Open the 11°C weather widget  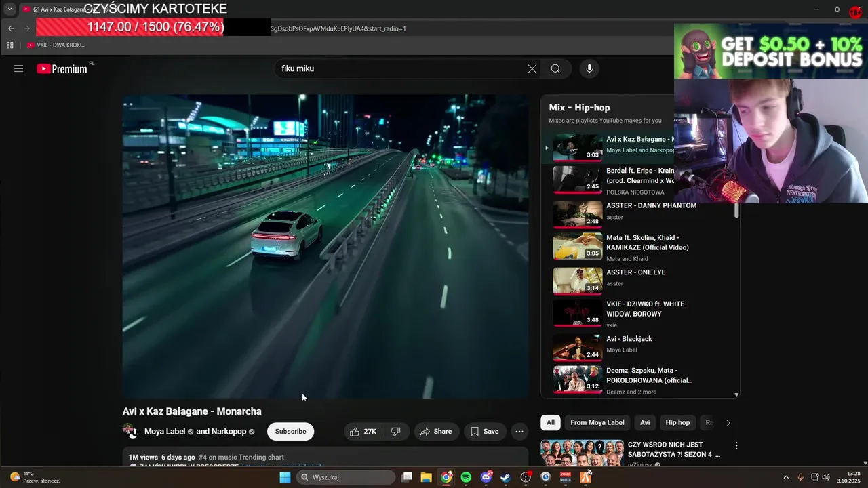pyautogui.click(x=35, y=477)
